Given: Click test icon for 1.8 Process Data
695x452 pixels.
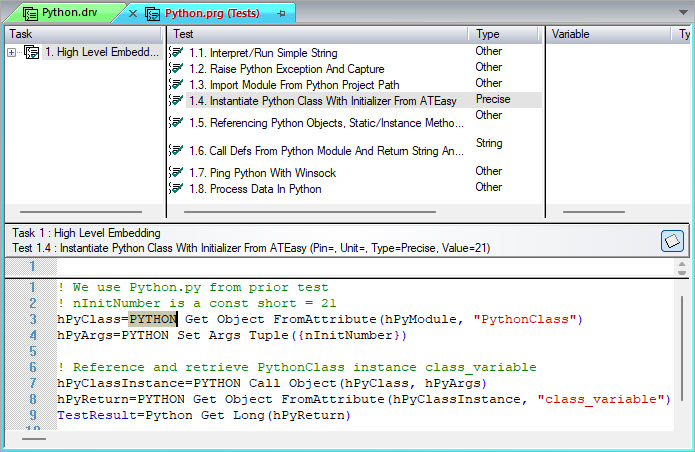Looking at the screenshot, I should [176, 188].
